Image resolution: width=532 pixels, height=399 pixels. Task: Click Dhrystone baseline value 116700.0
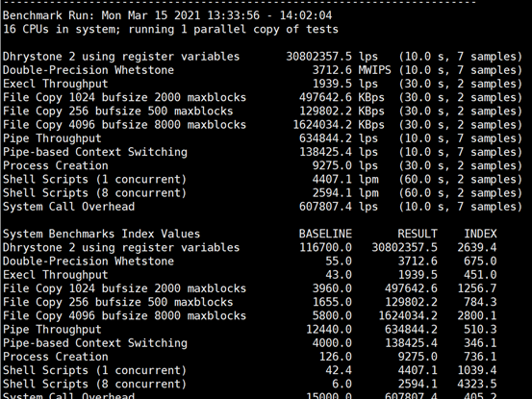325,247
